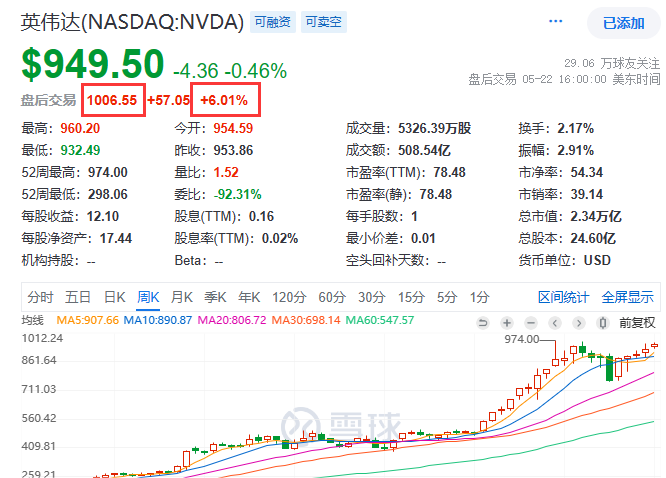The width and height of the screenshot is (666, 478).
Task: Switch to the 月K chart tab
Action: point(182,297)
